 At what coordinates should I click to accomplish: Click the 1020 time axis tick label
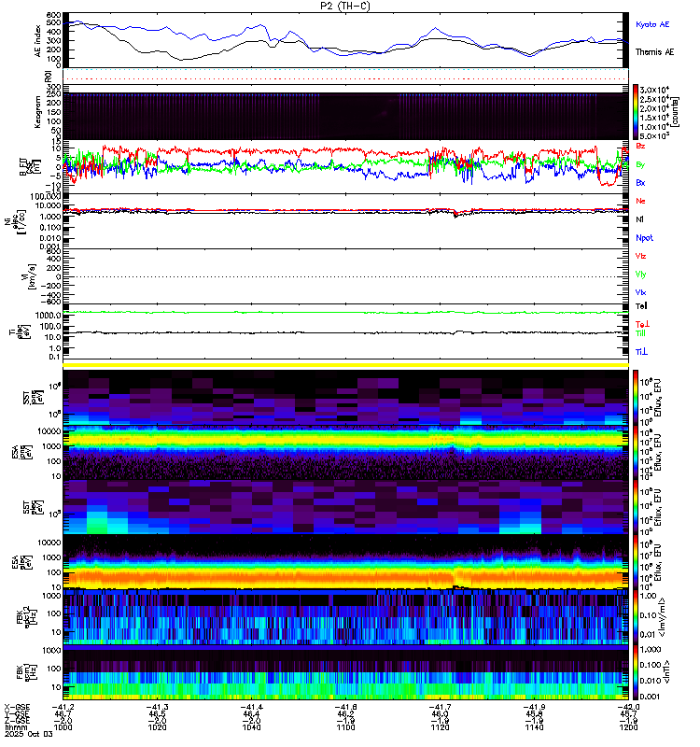coord(157,727)
